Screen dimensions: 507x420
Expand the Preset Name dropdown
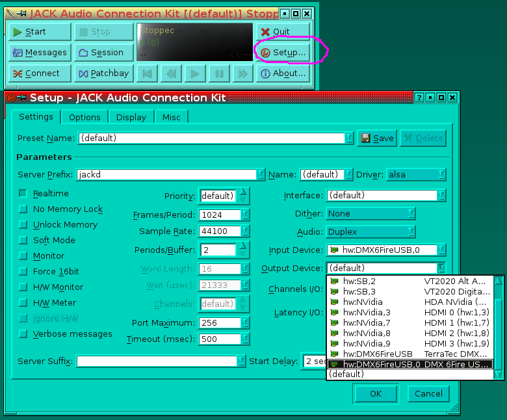(349, 138)
